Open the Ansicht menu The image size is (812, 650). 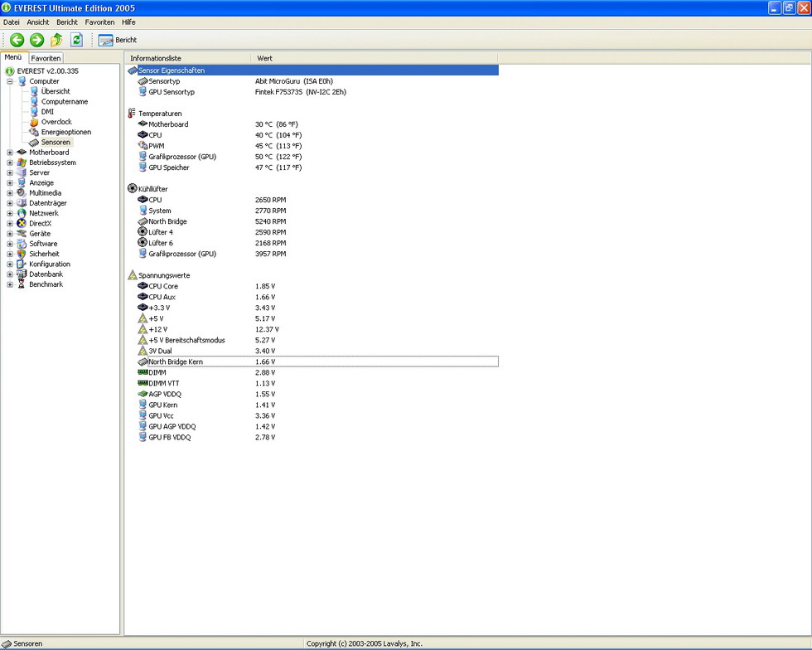click(38, 22)
